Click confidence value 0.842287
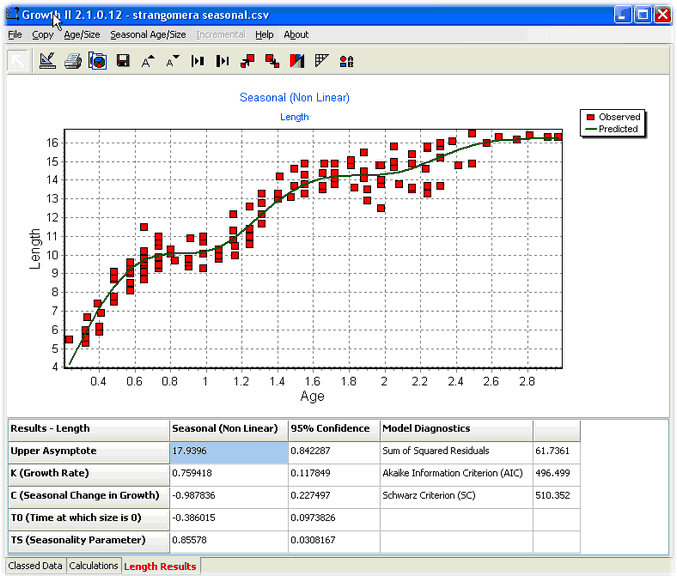 click(x=334, y=451)
